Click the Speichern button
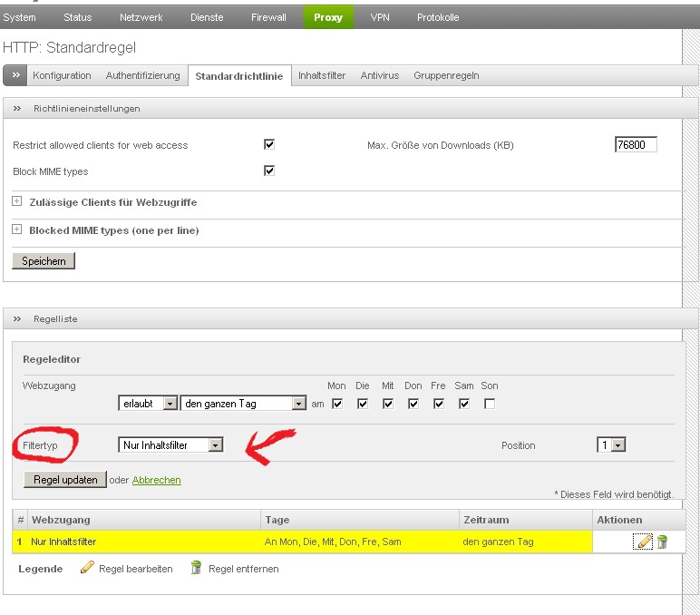The height and width of the screenshot is (615, 700). tap(44, 261)
